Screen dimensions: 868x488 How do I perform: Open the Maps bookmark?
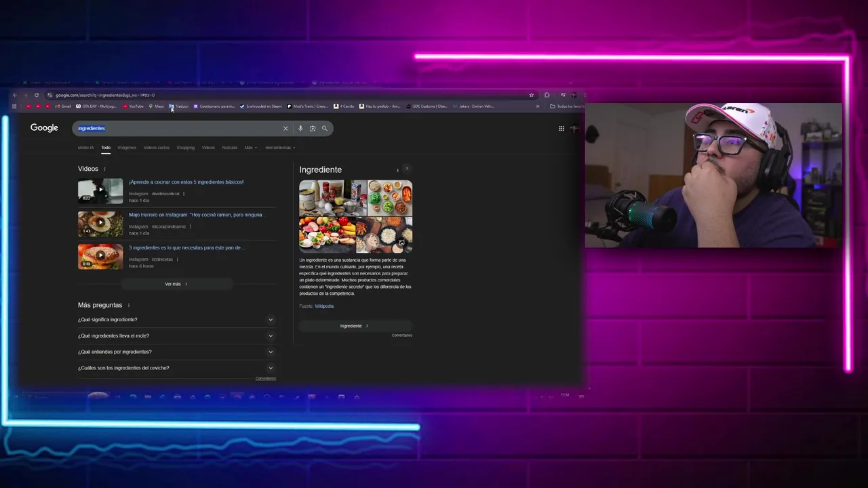click(156, 106)
